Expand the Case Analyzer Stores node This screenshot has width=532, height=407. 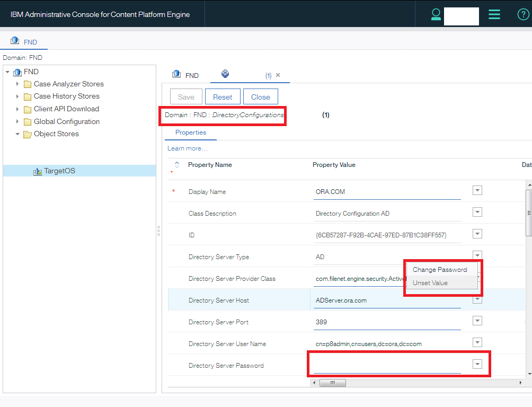[17, 84]
